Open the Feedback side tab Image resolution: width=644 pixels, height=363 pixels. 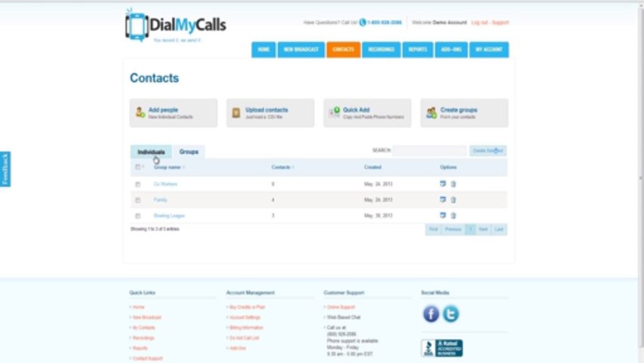point(5,169)
